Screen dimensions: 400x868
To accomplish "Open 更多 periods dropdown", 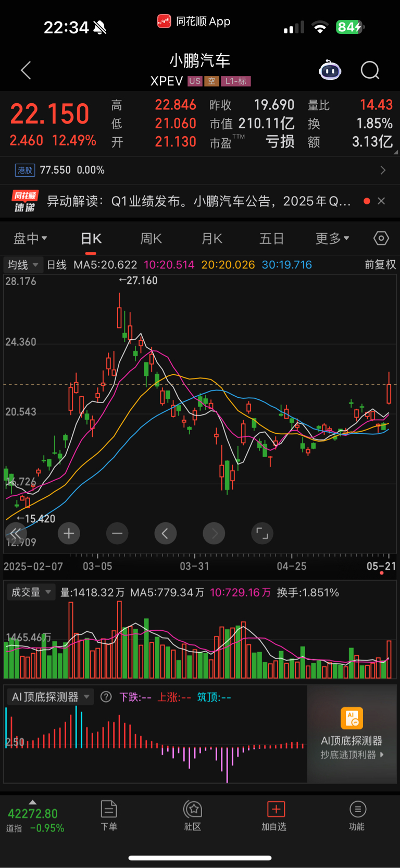I will (332, 238).
